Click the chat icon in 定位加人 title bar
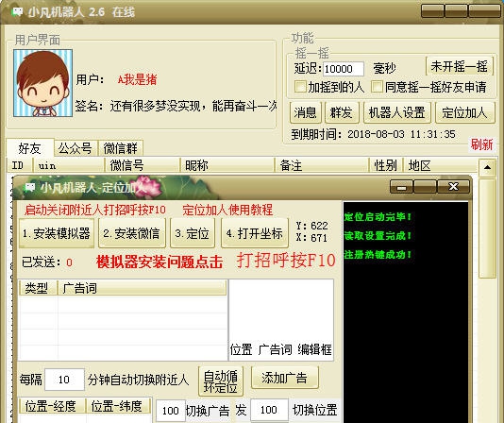Viewport: 504px width, 423px height. [x=30, y=187]
